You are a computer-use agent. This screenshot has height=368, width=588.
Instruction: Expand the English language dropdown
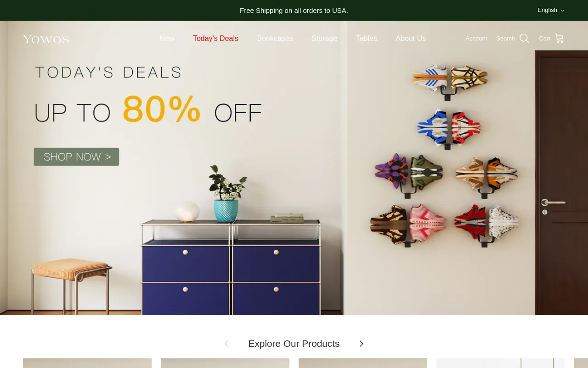click(551, 10)
